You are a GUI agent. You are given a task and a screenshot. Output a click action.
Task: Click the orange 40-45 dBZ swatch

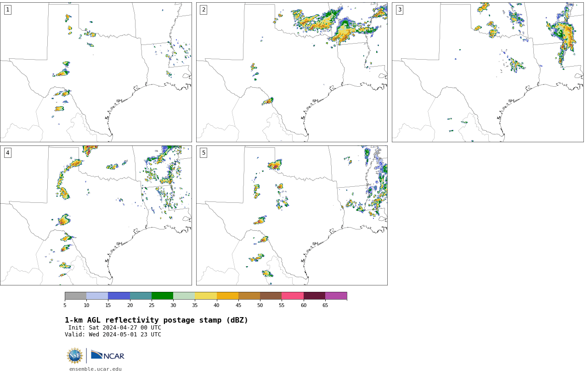[x=227, y=296]
